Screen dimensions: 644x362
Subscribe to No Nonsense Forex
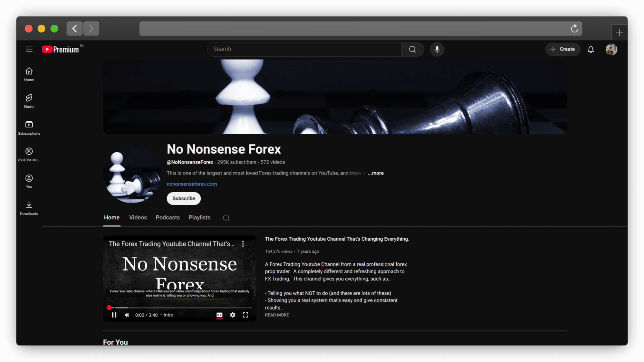[184, 198]
